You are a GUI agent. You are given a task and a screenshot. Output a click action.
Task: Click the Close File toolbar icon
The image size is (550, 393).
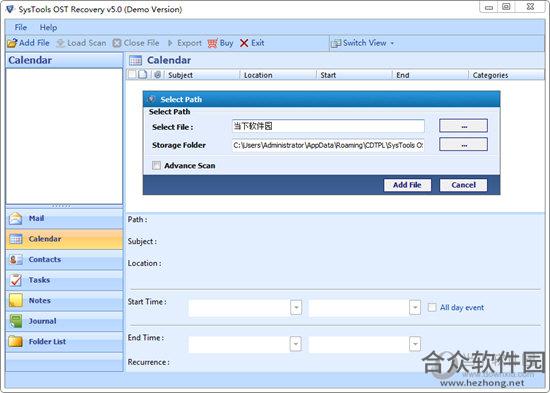click(117, 43)
